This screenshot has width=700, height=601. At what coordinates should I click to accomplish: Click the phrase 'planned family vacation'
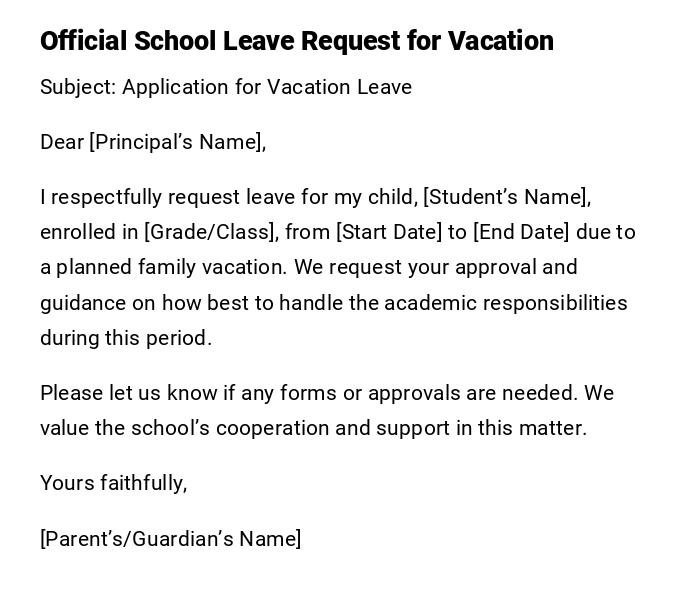[x=170, y=267]
